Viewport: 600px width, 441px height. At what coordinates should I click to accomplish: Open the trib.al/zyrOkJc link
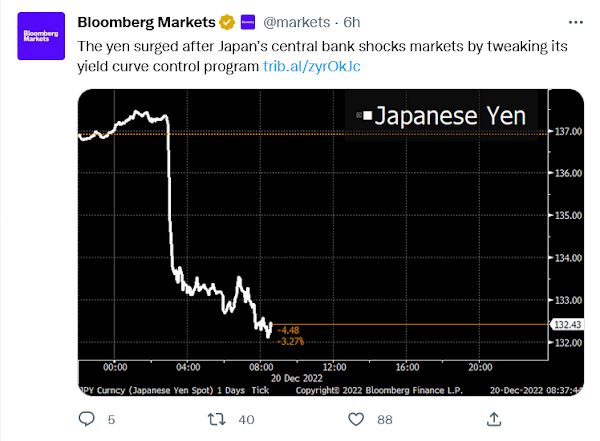point(311,66)
